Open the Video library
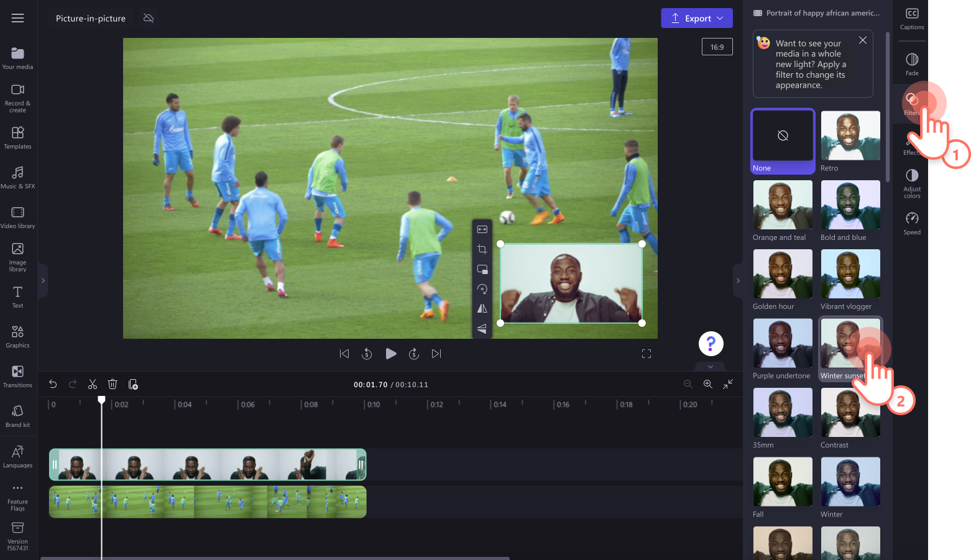This screenshot has width=971, height=560. (x=17, y=218)
